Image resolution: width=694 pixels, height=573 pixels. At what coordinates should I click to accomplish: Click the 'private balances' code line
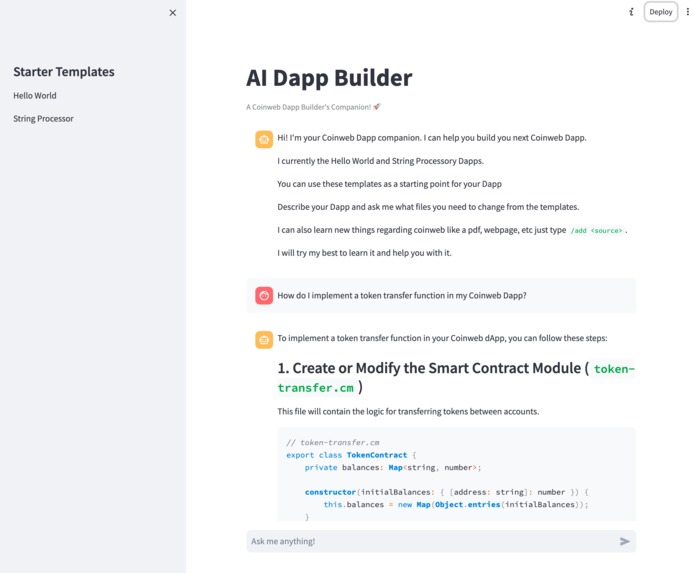click(393, 467)
